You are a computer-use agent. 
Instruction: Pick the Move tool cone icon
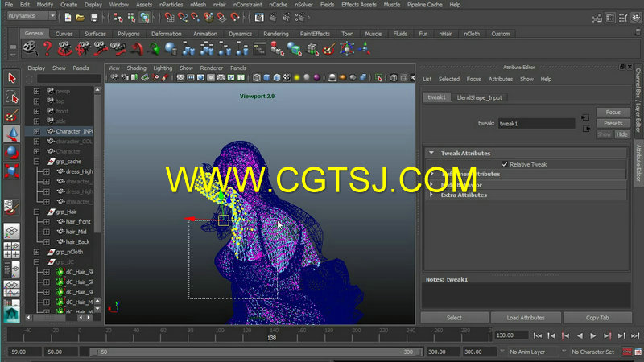(11, 134)
